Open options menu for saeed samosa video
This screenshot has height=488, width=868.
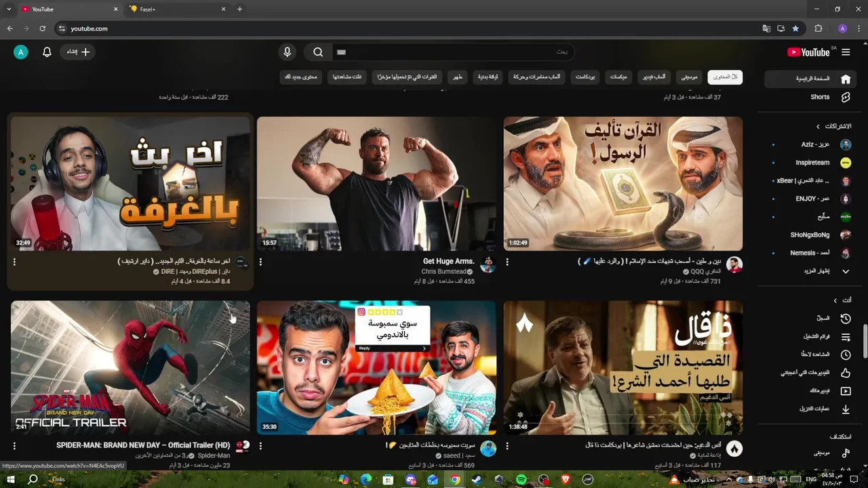click(x=261, y=446)
